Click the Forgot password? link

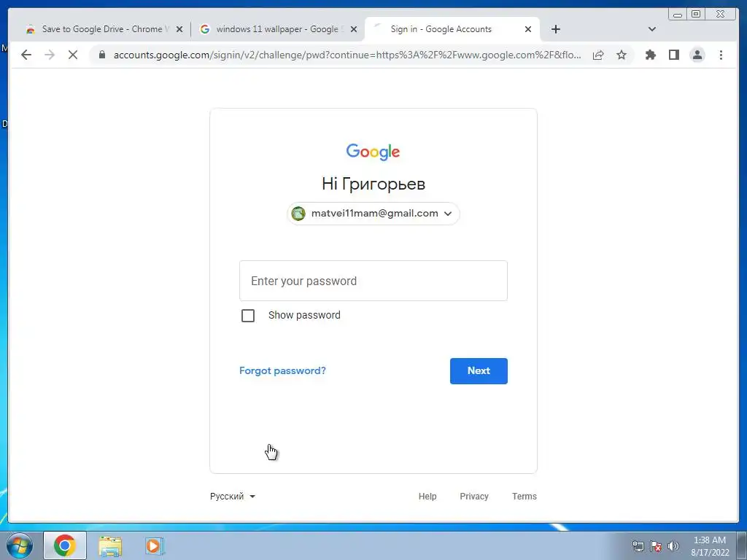click(x=282, y=370)
